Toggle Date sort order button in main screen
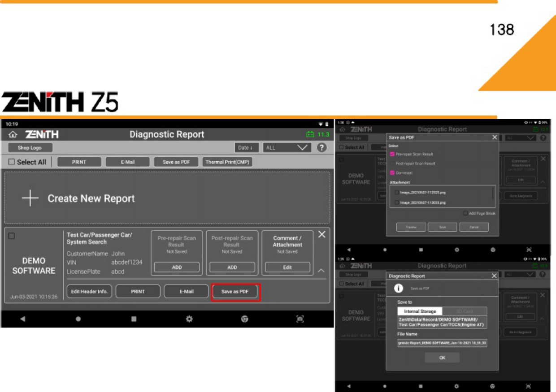 247,147
